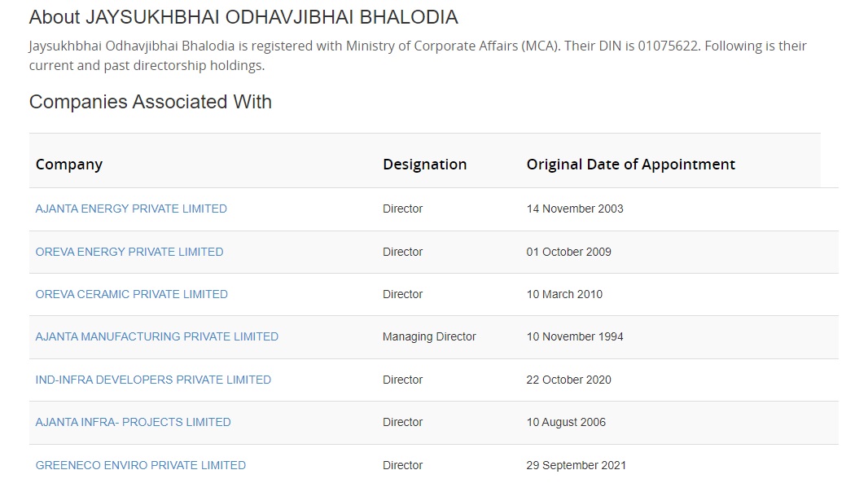Open AJANTA MANUFACTURING PRIVATE LIMITED company page
Image resolution: width=868 pixels, height=492 pixels.
[x=157, y=336]
